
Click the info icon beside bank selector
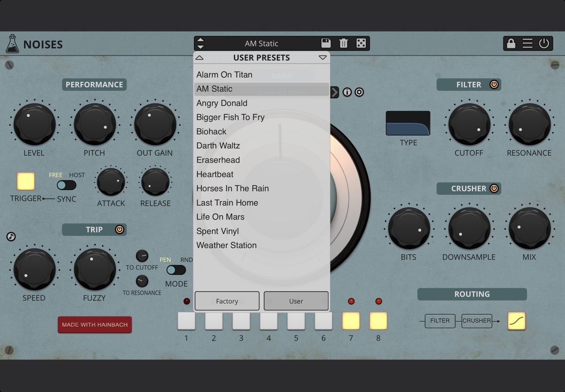[x=347, y=92]
